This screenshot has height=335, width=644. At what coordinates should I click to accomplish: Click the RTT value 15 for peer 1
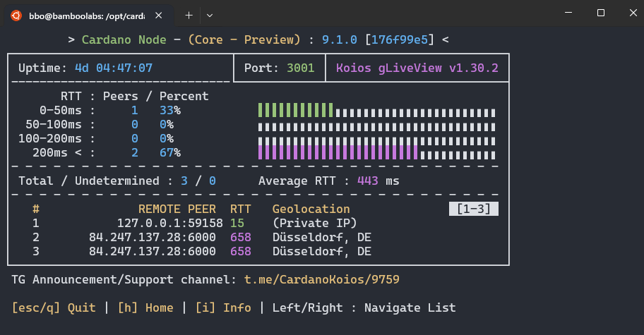click(x=237, y=223)
